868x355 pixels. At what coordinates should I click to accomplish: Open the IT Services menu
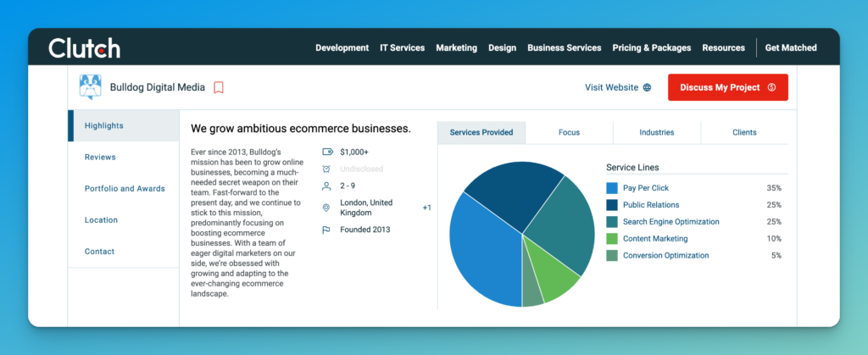[x=403, y=48]
